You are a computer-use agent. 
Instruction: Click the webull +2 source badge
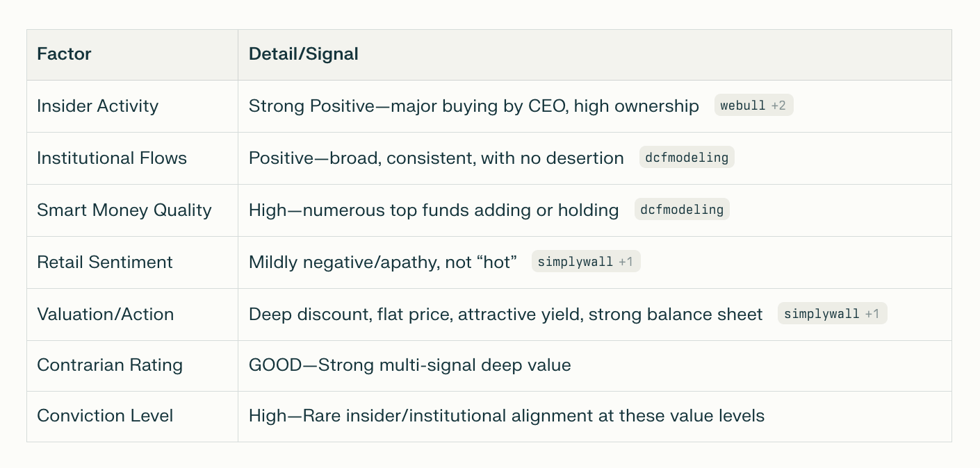[x=753, y=106]
